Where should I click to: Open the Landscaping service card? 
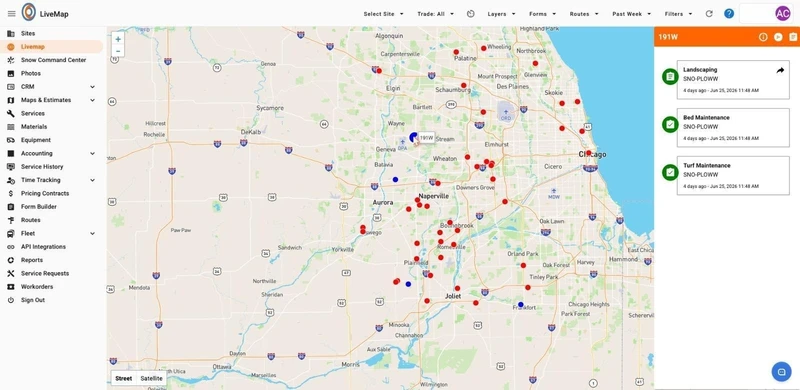pyautogui.click(x=733, y=80)
